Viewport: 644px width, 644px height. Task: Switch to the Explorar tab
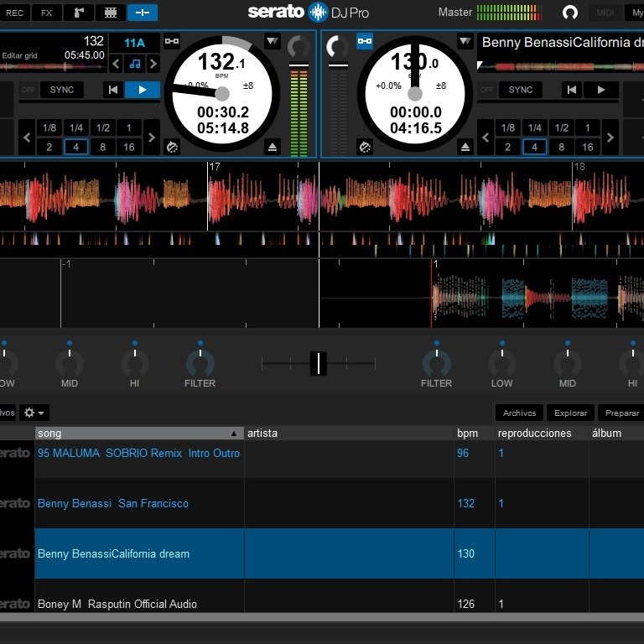click(570, 413)
